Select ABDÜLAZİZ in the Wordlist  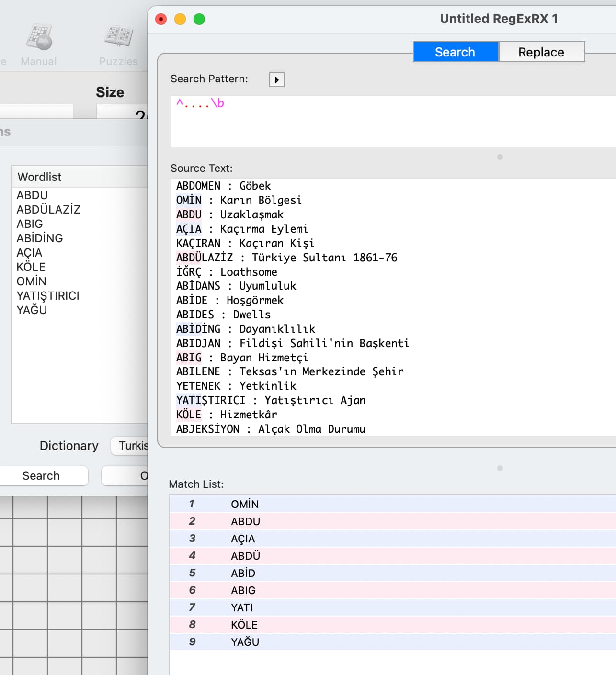point(48,210)
